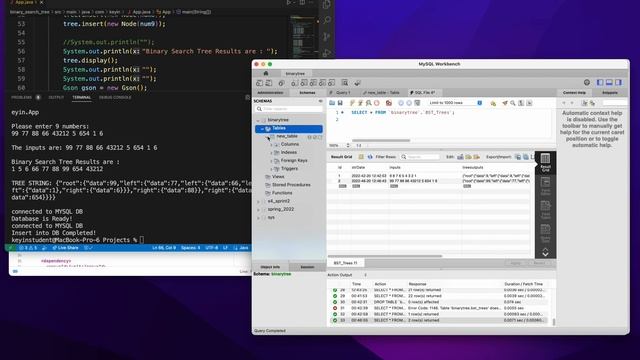Search table data toolbar icon
Viewport: 640px width, 360px height.
[x=345, y=83]
